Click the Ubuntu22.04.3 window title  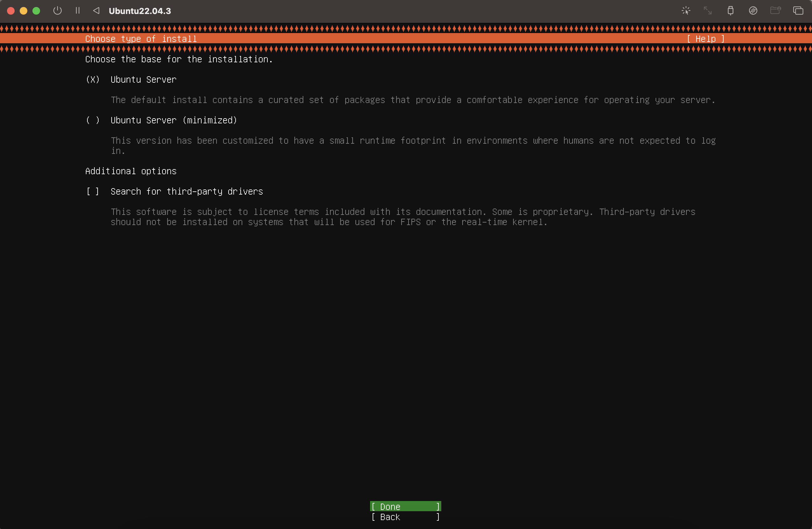point(140,11)
